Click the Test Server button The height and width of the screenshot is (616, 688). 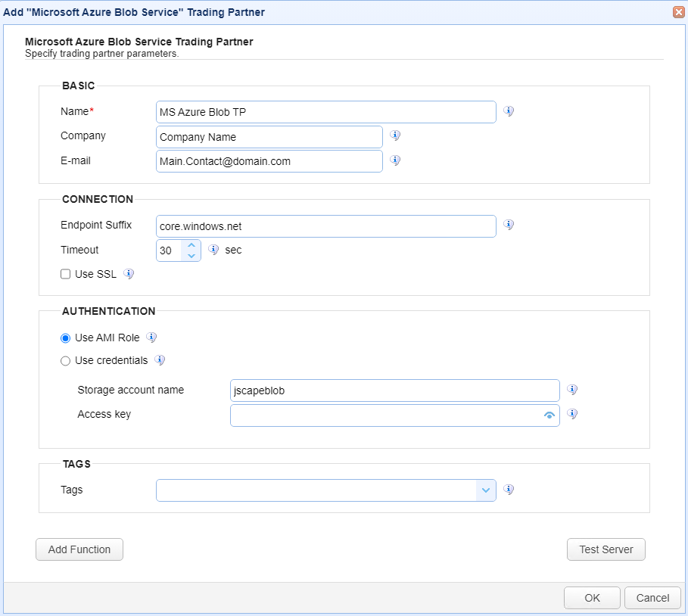coord(606,549)
